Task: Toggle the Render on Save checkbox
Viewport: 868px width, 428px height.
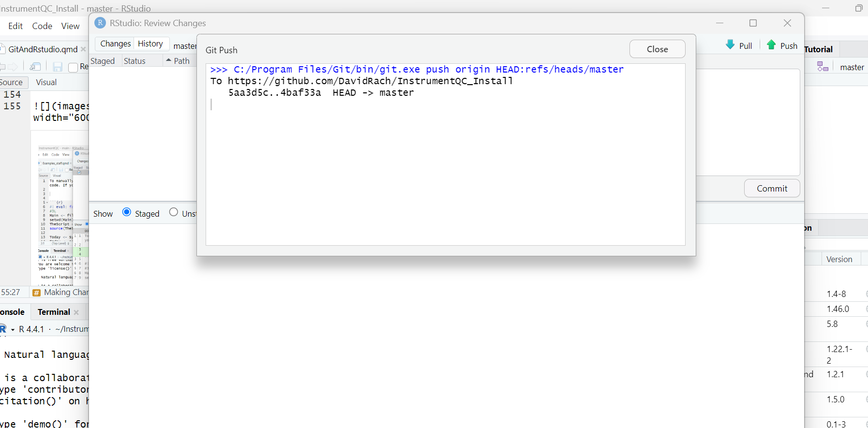Action: [73, 67]
